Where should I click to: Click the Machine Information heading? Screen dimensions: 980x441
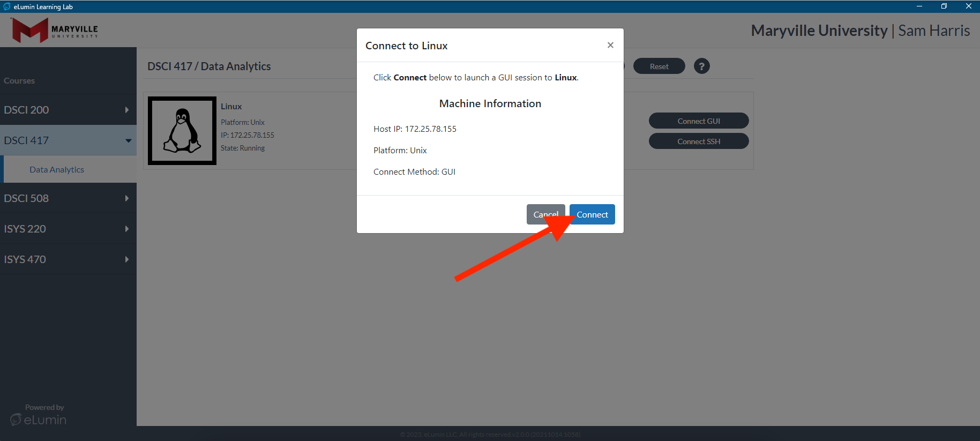(490, 103)
